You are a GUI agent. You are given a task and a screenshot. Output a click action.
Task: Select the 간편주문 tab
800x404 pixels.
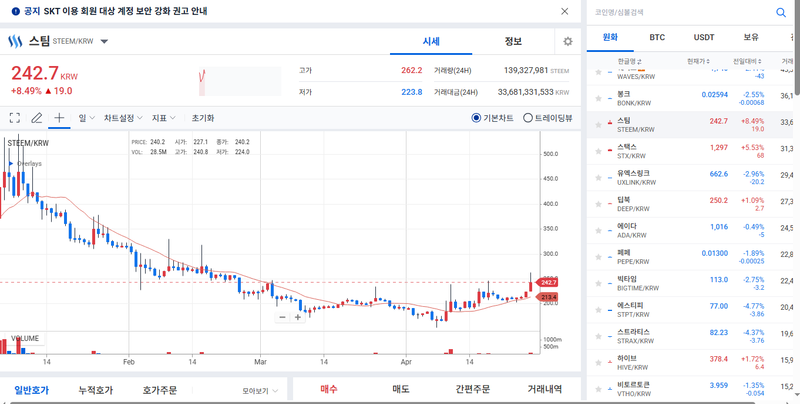point(472,389)
